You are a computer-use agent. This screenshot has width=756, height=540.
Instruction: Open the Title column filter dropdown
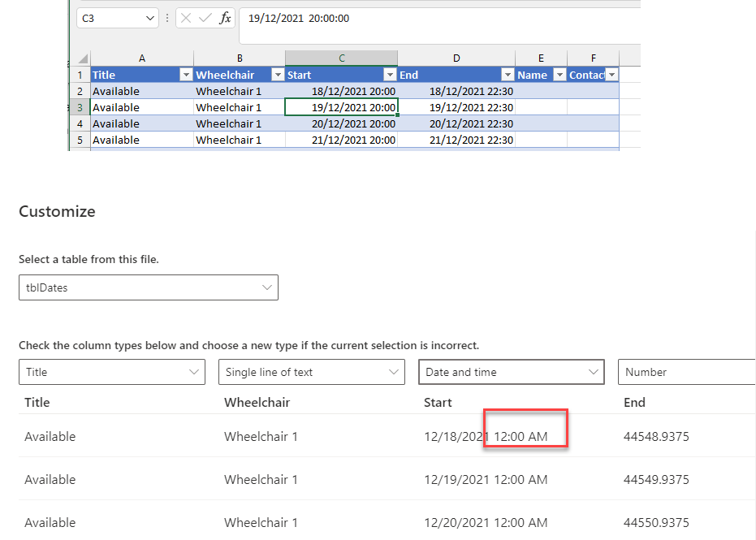click(x=186, y=75)
